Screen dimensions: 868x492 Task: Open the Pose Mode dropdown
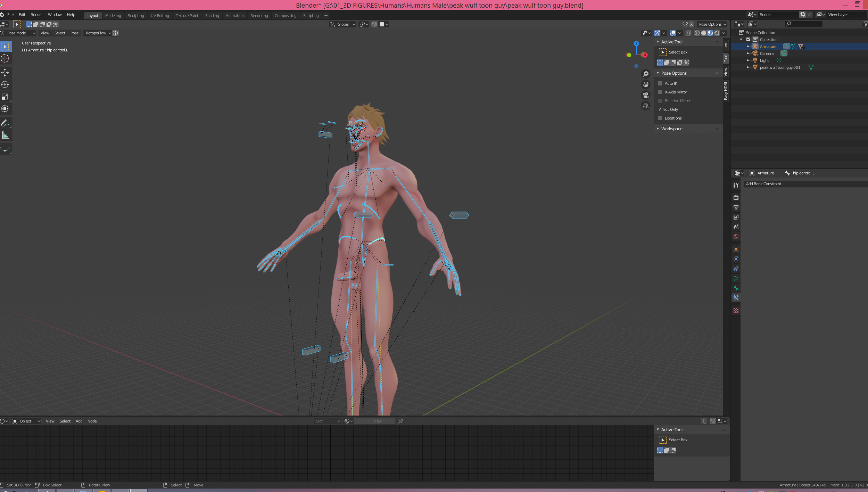click(19, 33)
